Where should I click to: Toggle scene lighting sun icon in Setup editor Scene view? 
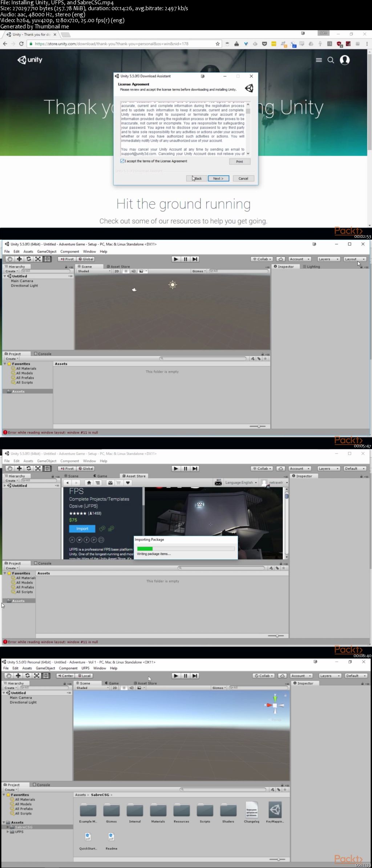[x=126, y=271]
